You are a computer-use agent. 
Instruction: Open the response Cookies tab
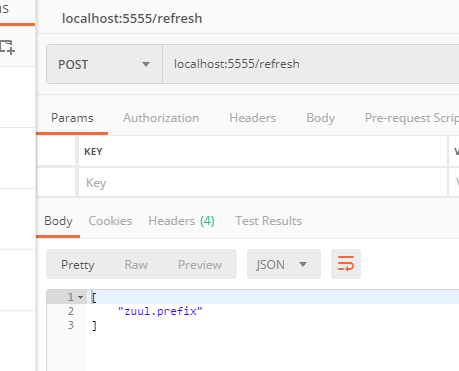[x=110, y=221]
